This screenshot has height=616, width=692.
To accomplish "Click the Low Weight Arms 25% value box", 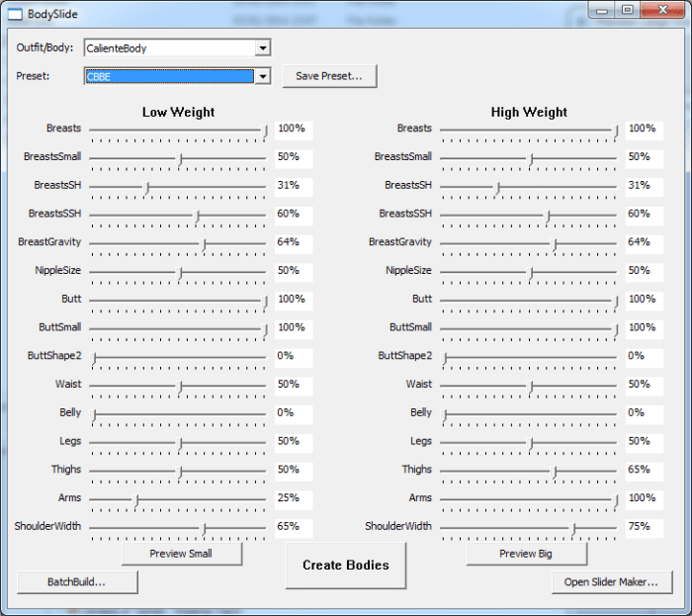I will coord(294,500).
